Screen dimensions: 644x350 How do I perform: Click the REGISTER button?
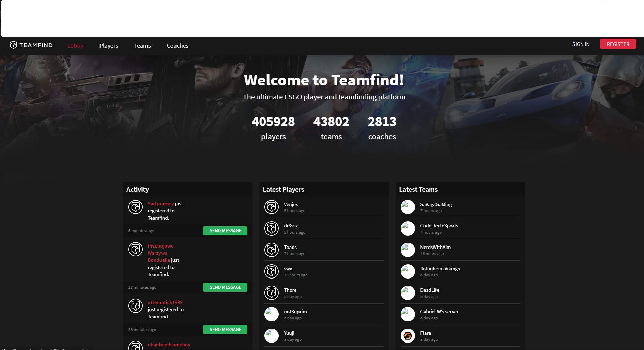[618, 44]
